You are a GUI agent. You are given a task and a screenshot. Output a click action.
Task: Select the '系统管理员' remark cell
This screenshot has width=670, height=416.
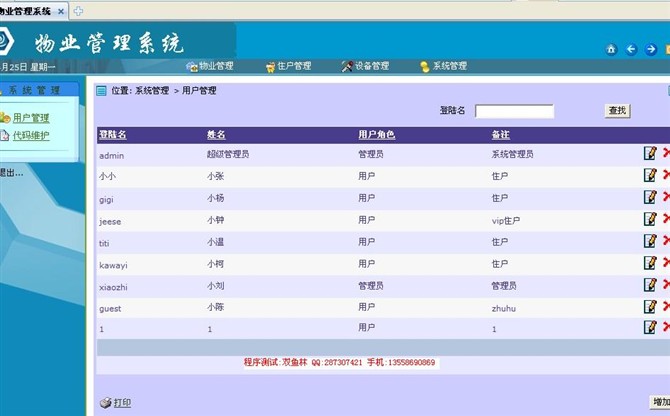coord(512,154)
